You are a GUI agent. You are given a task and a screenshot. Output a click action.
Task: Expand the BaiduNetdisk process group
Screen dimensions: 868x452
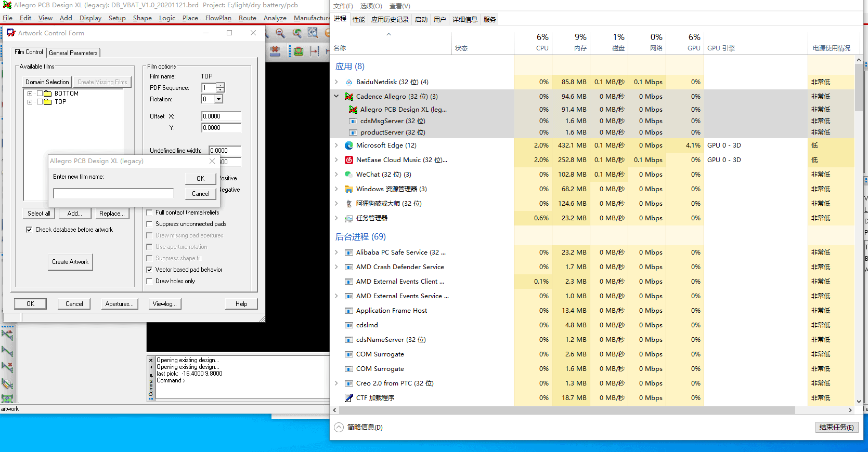[336, 82]
